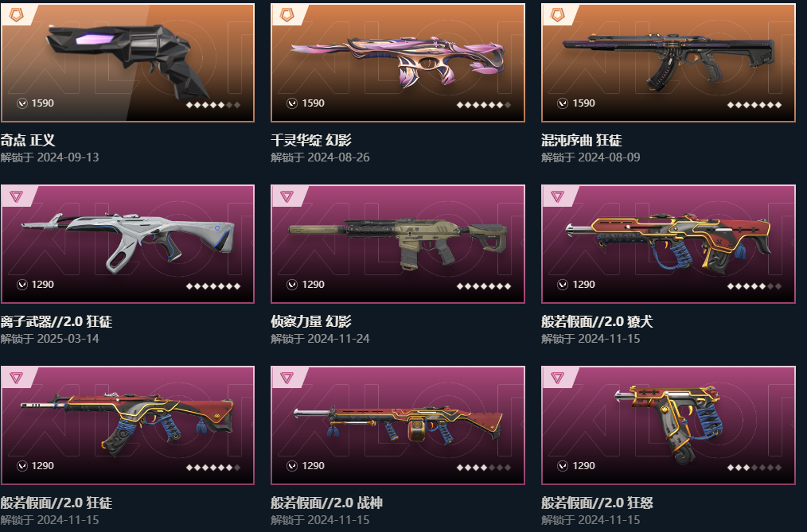Screen dimensions: 807x532
Task: Click the VP currency icon beside 1590 on 奇点 正义
Action: coord(22,103)
